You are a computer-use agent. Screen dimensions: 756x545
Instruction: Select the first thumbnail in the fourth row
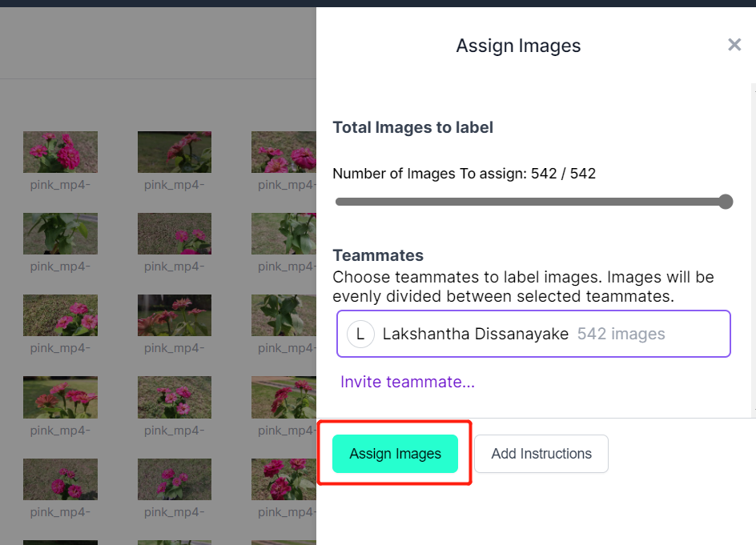point(60,397)
